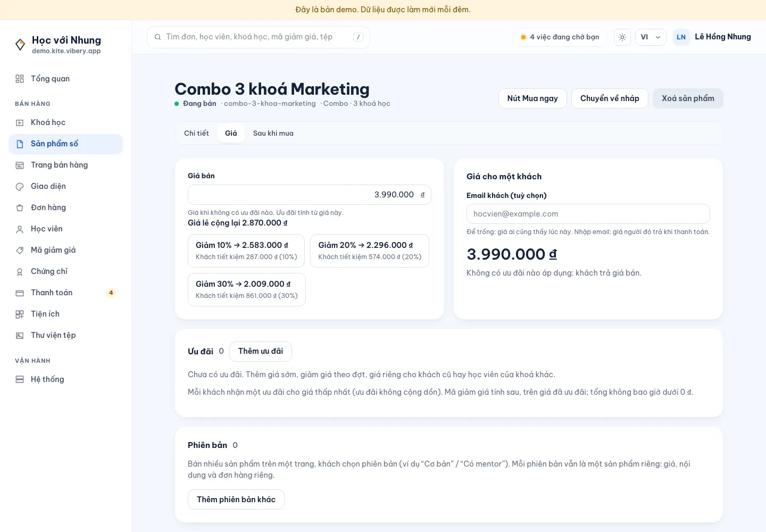The height and width of the screenshot is (532, 766).
Task: Click the Khoá học play icon
Action: (20, 122)
